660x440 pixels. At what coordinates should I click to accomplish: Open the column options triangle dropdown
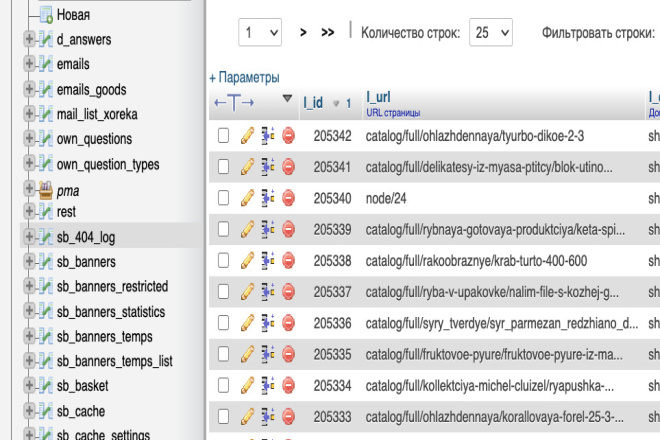(x=287, y=99)
